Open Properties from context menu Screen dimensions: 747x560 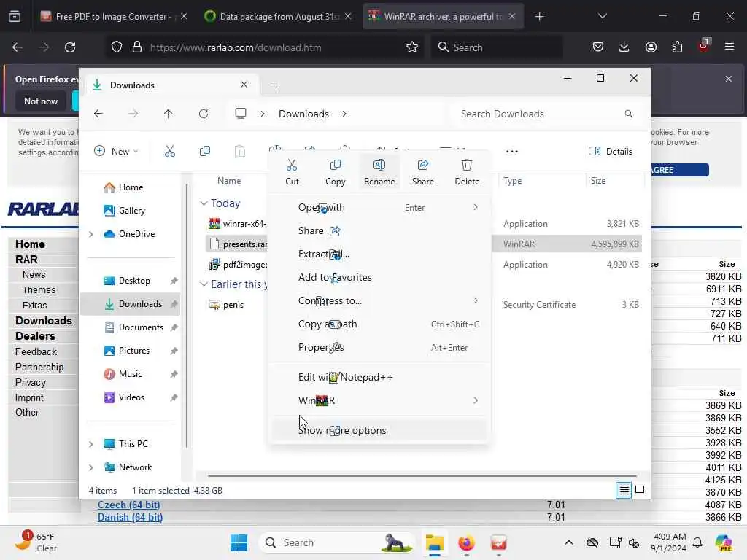379,347
